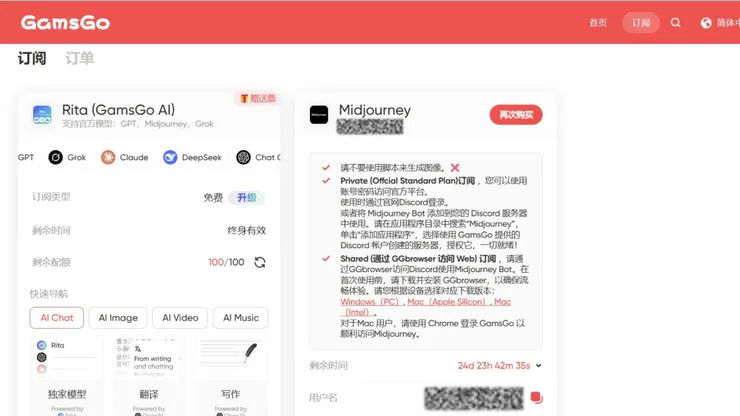740x416 pixels.
Task: Select the ChatGPT model icon
Action: tap(244, 157)
